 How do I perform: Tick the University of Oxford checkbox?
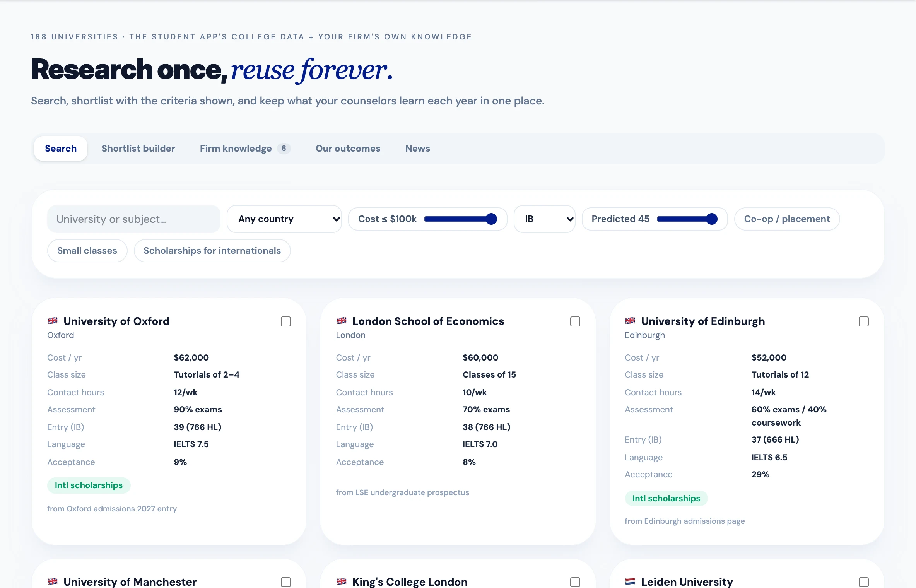pyautogui.click(x=286, y=321)
